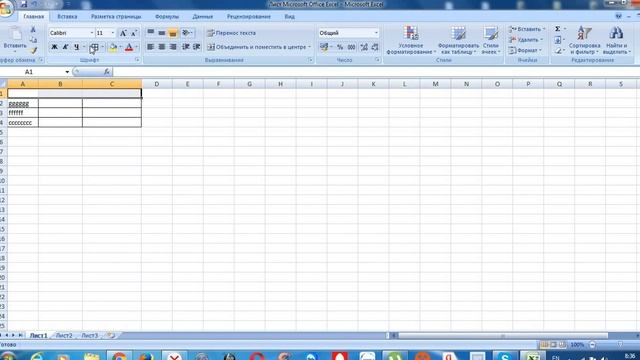
Task: Click the Fill down icon
Action: coord(558,40)
